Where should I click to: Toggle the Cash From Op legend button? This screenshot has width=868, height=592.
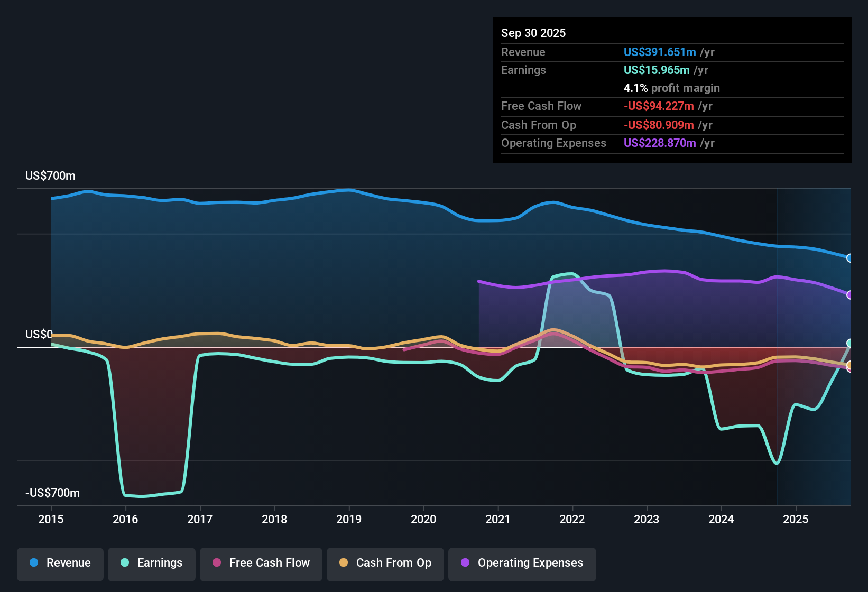[x=385, y=563]
